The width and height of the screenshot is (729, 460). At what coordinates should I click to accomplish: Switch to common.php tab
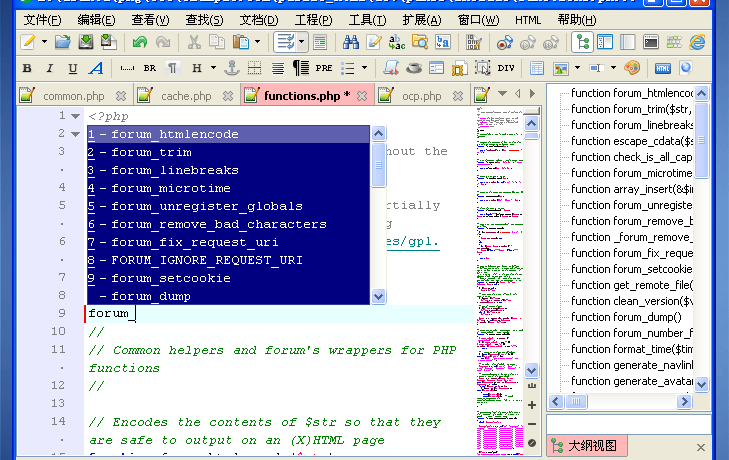click(73, 96)
